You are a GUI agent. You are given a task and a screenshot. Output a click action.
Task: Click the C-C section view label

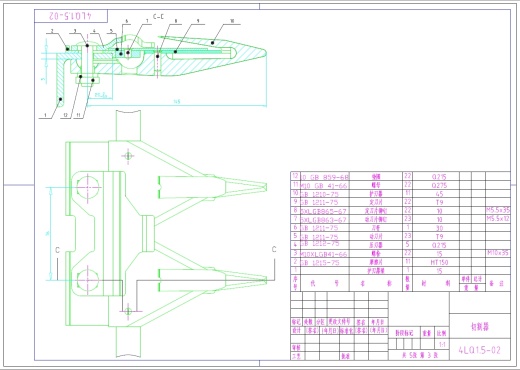(x=158, y=16)
